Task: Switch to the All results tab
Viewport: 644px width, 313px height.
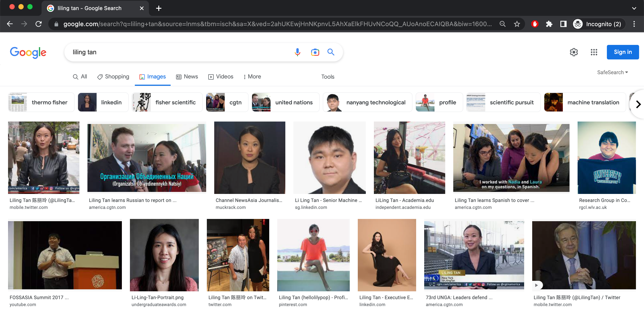Action: tap(80, 76)
